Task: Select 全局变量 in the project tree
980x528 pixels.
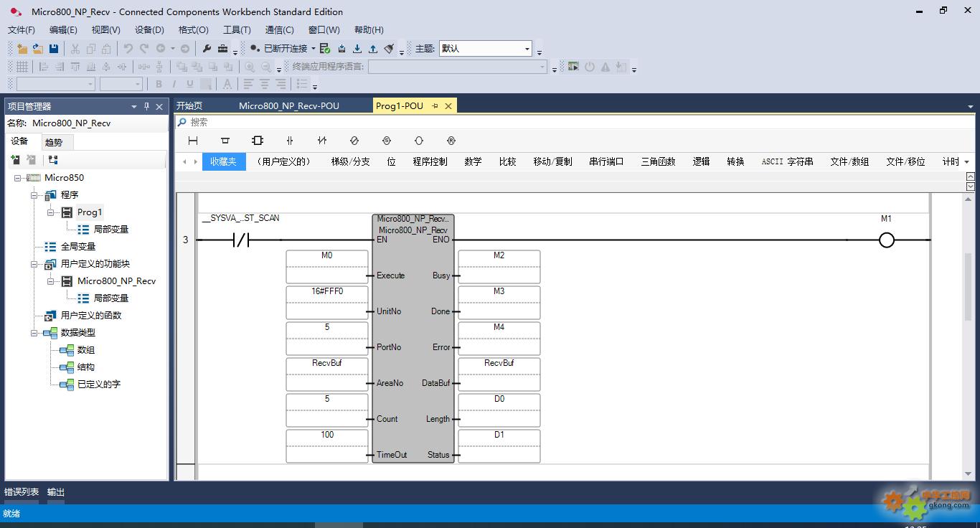Action: [x=77, y=247]
